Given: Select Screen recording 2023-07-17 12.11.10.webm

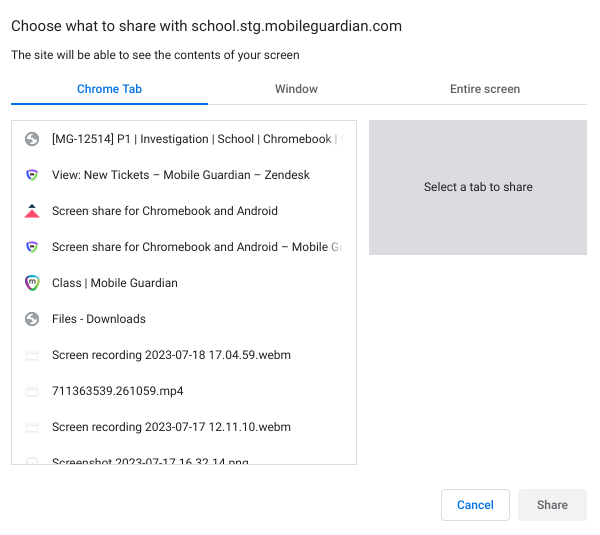Looking at the screenshot, I should [x=184, y=427].
